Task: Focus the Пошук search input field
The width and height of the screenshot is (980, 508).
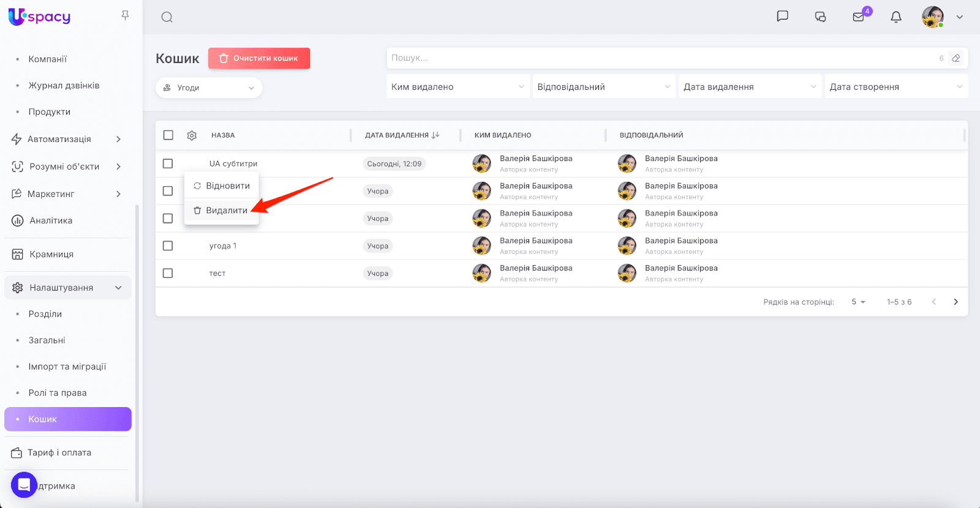Action: click(x=661, y=58)
